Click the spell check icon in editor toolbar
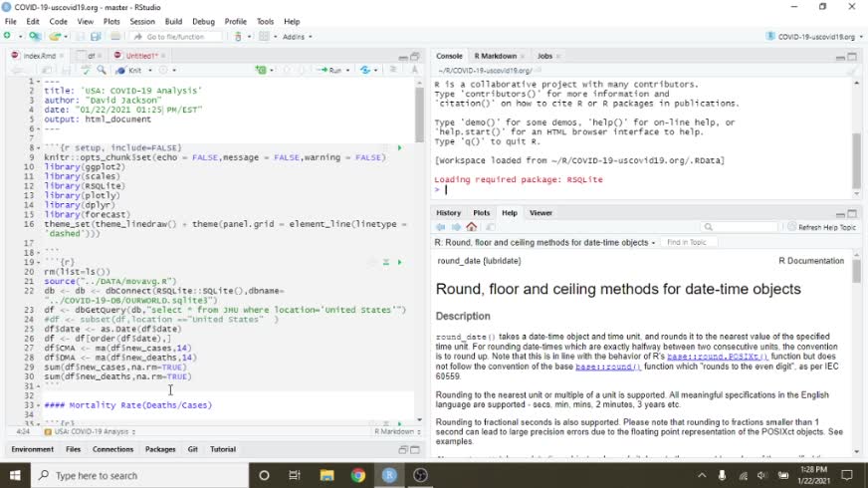Screen dimensions: 868x488 86,71
